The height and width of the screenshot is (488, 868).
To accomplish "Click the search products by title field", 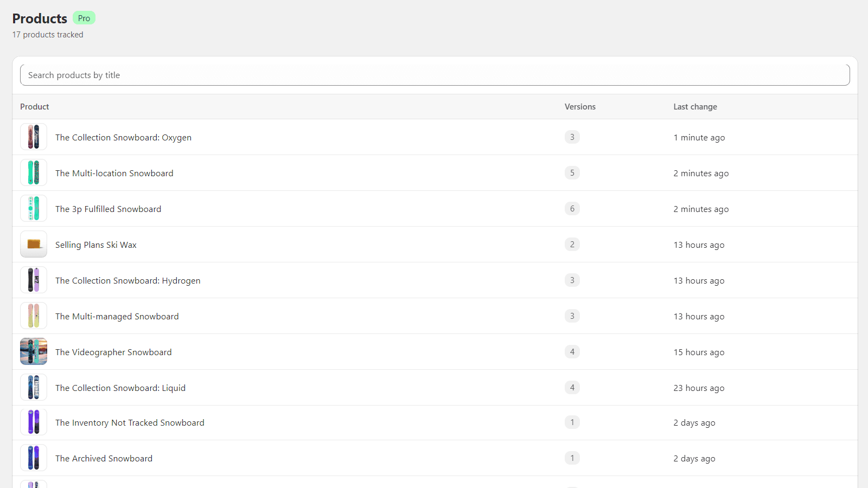I will 435,75.
